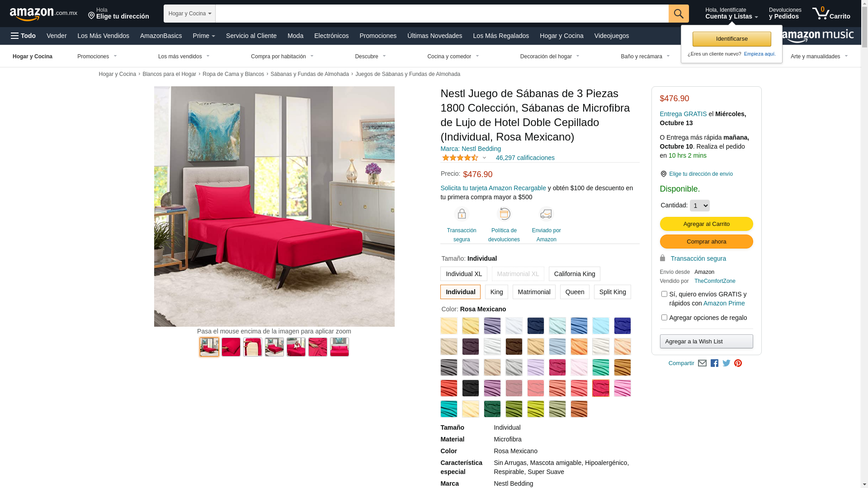The height and width of the screenshot is (488, 868).
Task: Click the search magnifier button
Action: [x=678, y=14]
